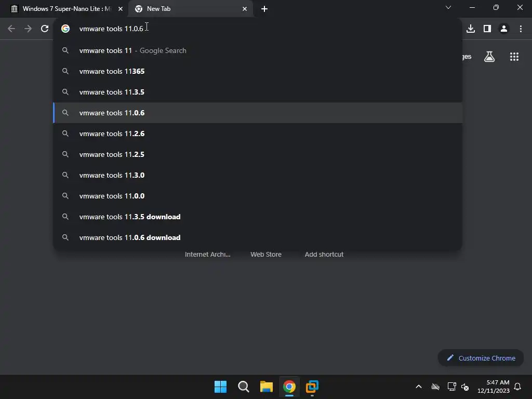Open the VMware Workstation taskbar icon

coord(312,387)
